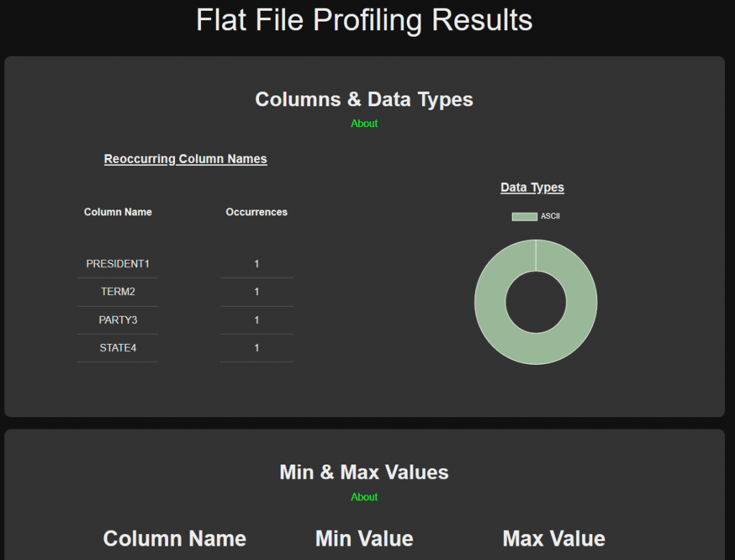Click the Flat File Profiling Results title
This screenshot has height=560, width=735.
(x=364, y=20)
